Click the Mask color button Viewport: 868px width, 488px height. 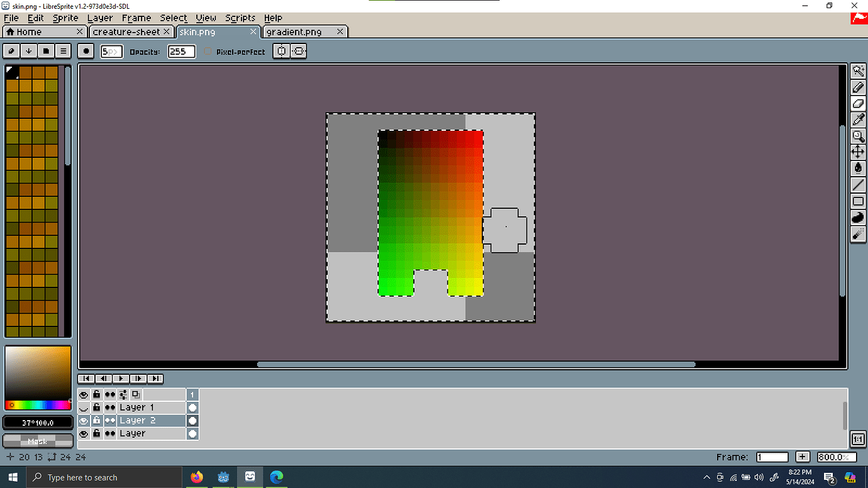[x=37, y=441]
